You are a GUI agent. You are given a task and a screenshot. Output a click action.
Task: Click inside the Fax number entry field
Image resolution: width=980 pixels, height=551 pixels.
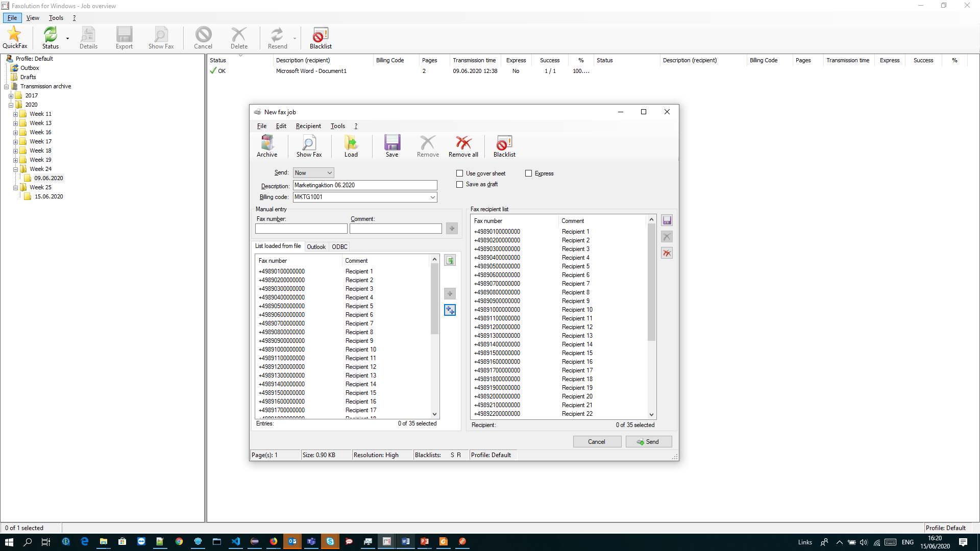301,228
